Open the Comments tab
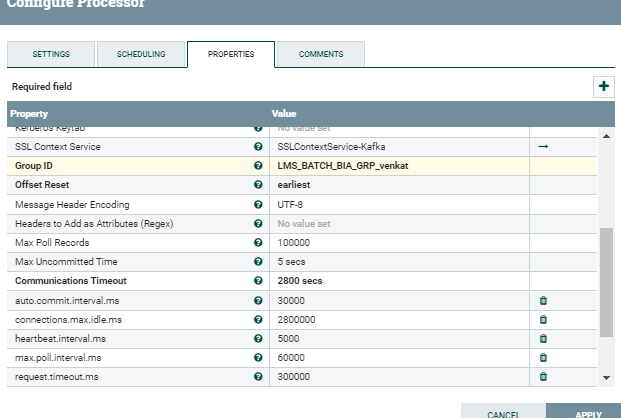This screenshot has height=418, width=621. tap(321, 54)
